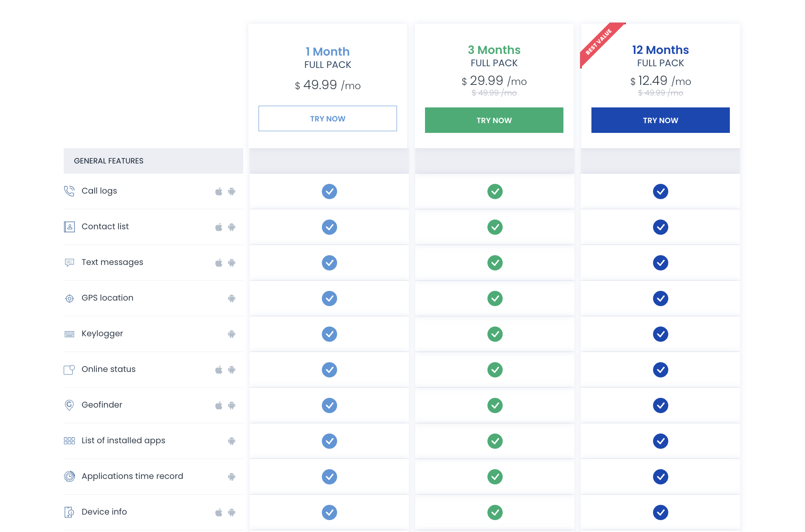The width and height of the screenshot is (805, 532).
Task: Click the BEST VALUE ribbon badge
Action: pyautogui.click(x=599, y=42)
